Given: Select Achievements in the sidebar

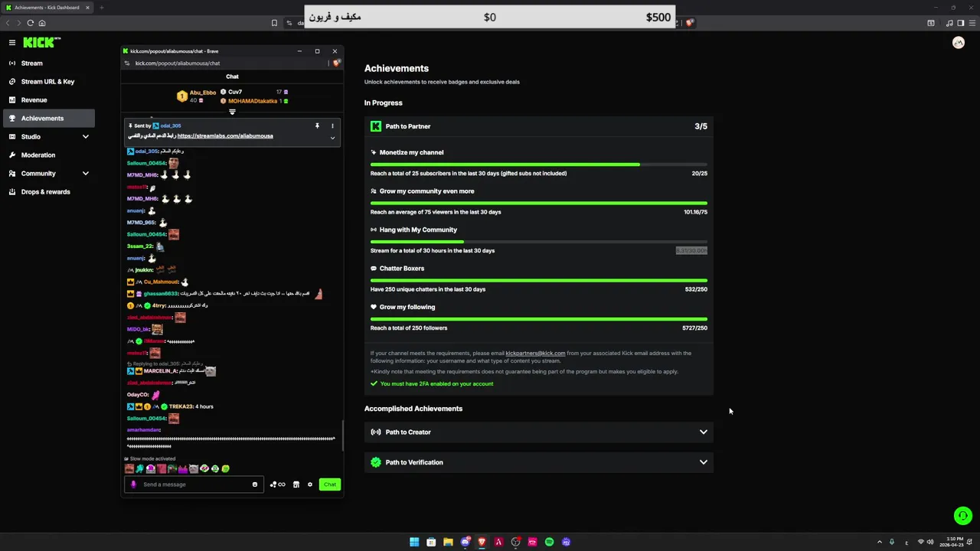Looking at the screenshot, I should [x=47, y=119].
